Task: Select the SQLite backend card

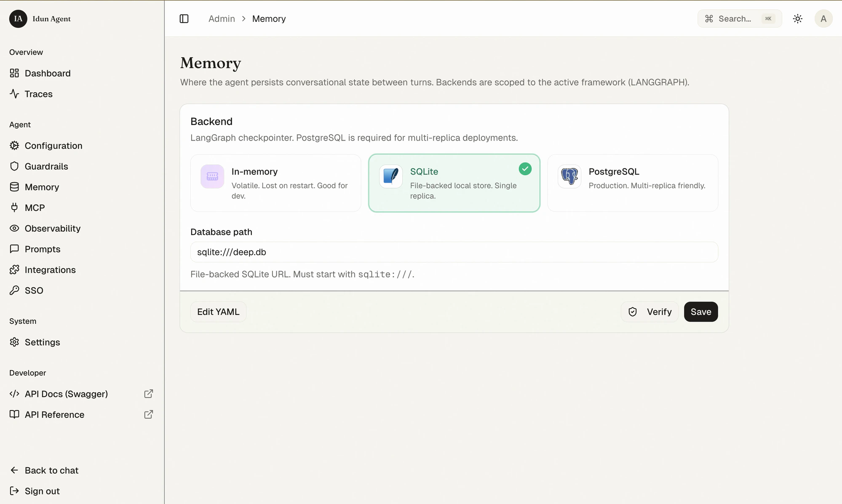Action: 454,183
